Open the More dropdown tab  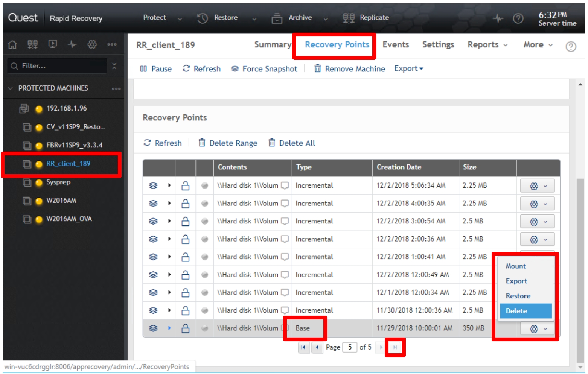click(538, 45)
